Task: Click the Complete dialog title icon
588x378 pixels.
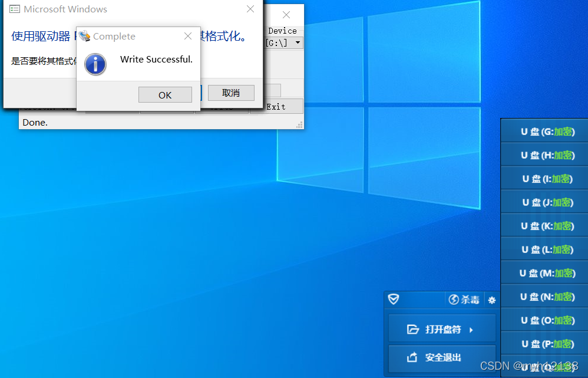Action: click(85, 36)
